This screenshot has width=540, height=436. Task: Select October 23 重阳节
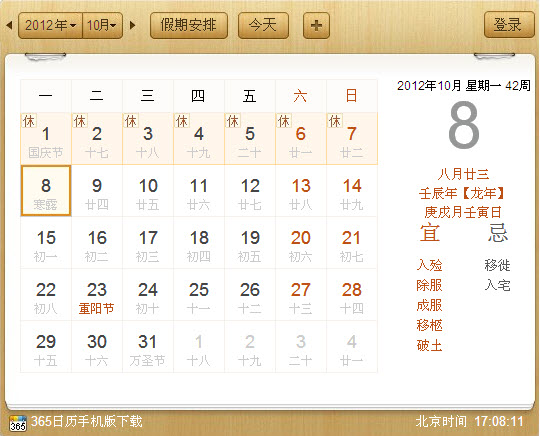97,295
